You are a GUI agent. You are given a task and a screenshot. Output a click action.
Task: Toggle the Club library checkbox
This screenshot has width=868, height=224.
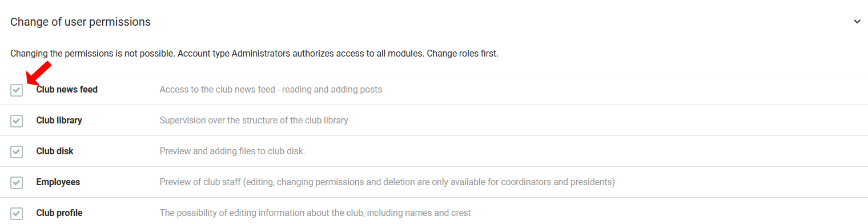(x=17, y=121)
